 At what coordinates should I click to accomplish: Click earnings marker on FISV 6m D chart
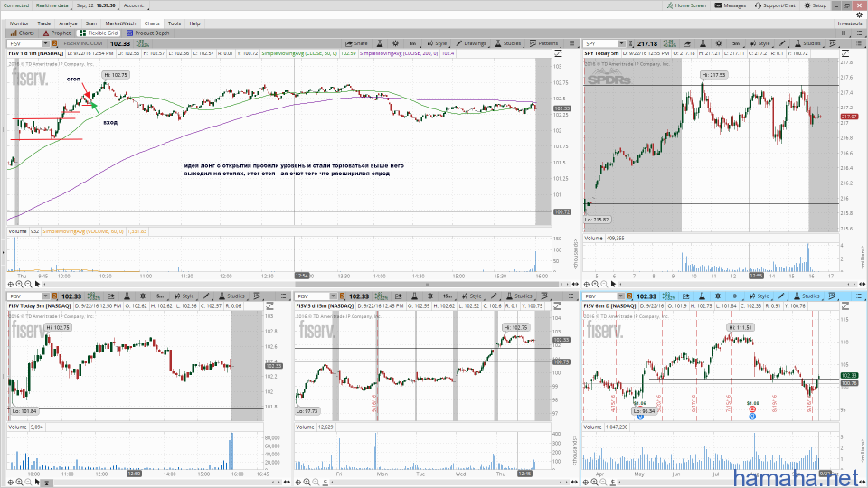point(752,409)
